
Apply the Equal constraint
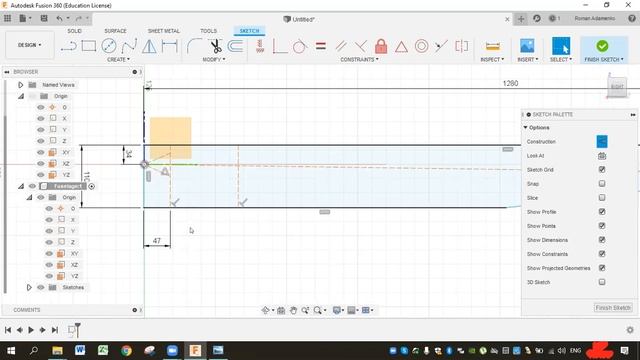pos(321,46)
